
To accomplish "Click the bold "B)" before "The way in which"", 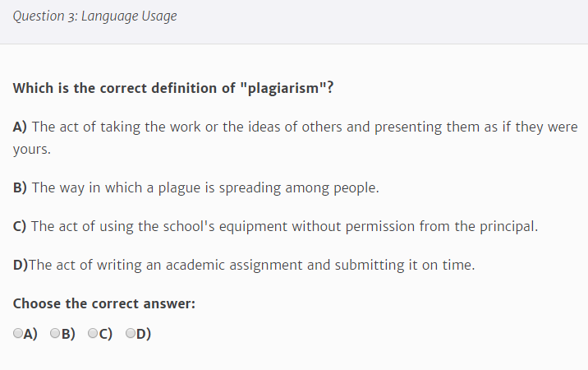I will click(21, 187).
